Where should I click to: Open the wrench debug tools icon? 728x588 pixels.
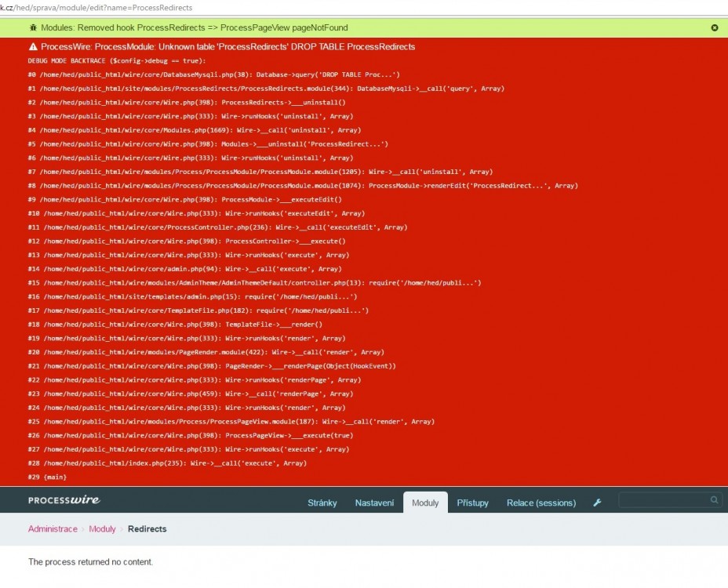click(597, 503)
